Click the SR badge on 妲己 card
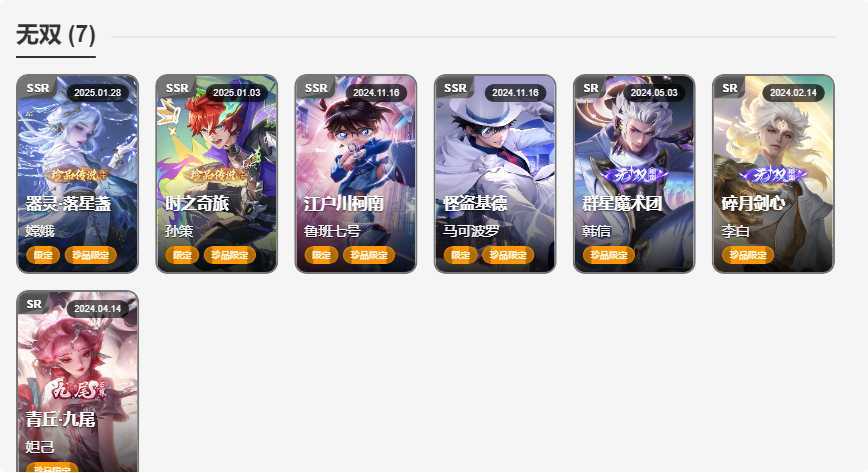Viewport: 868px width, 473px height. coord(34,304)
